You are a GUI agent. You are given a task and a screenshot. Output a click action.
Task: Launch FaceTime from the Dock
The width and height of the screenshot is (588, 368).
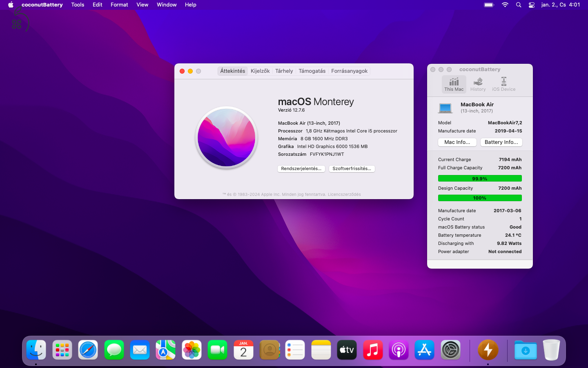218,350
